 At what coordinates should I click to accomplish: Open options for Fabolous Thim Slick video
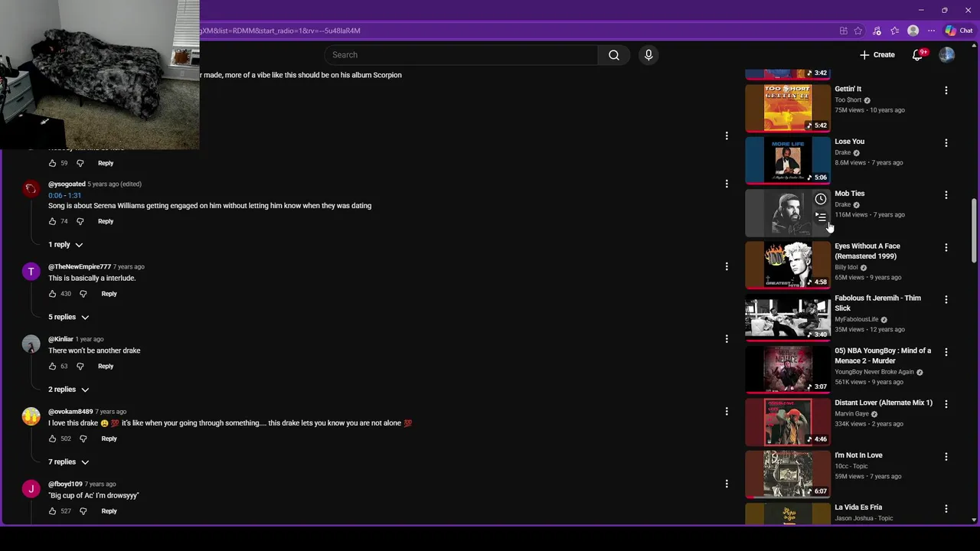click(x=946, y=300)
